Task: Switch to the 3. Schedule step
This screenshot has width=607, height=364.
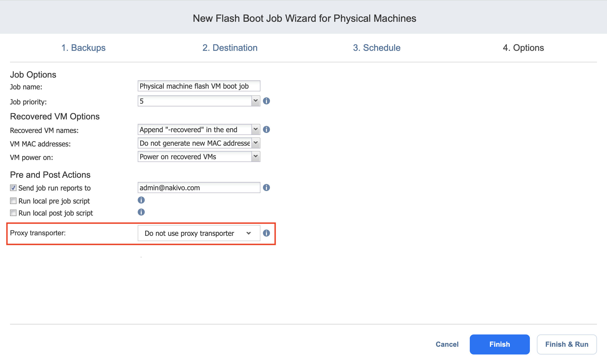Action: coord(377,48)
